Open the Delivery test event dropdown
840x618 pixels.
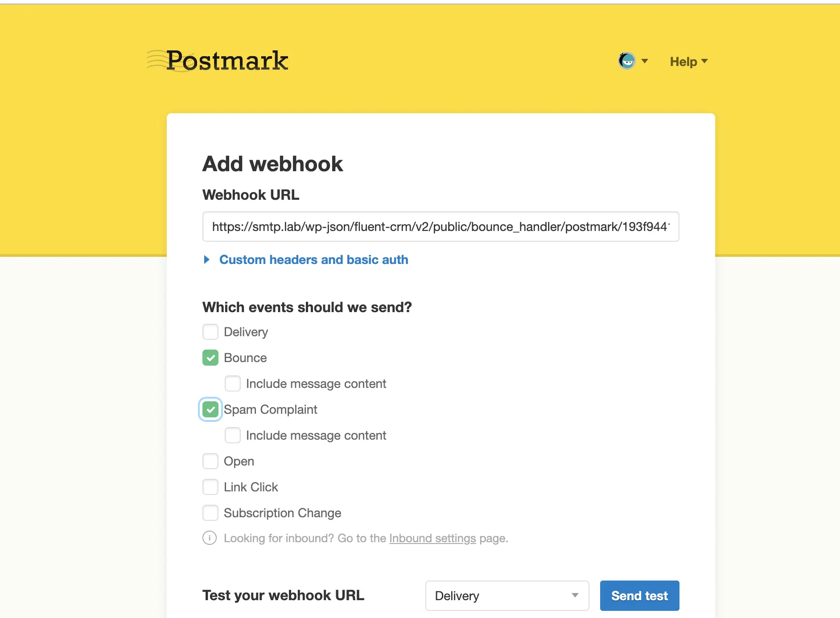click(x=507, y=596)
